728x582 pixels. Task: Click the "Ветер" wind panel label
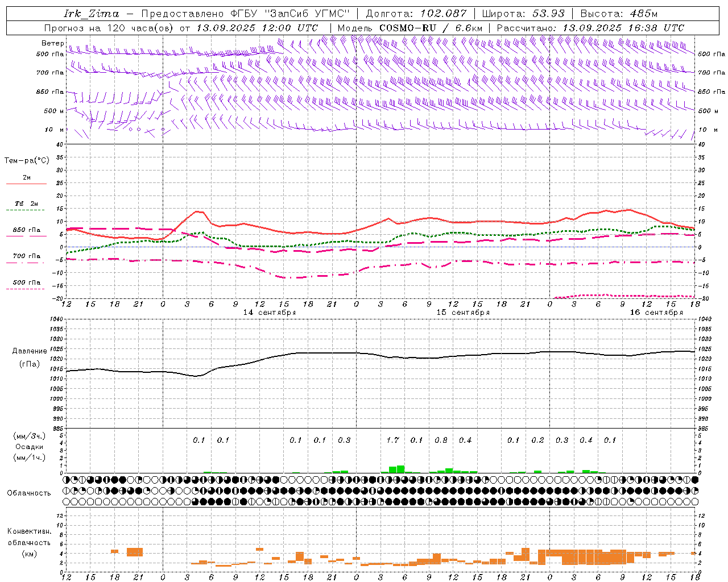point(52,43)
